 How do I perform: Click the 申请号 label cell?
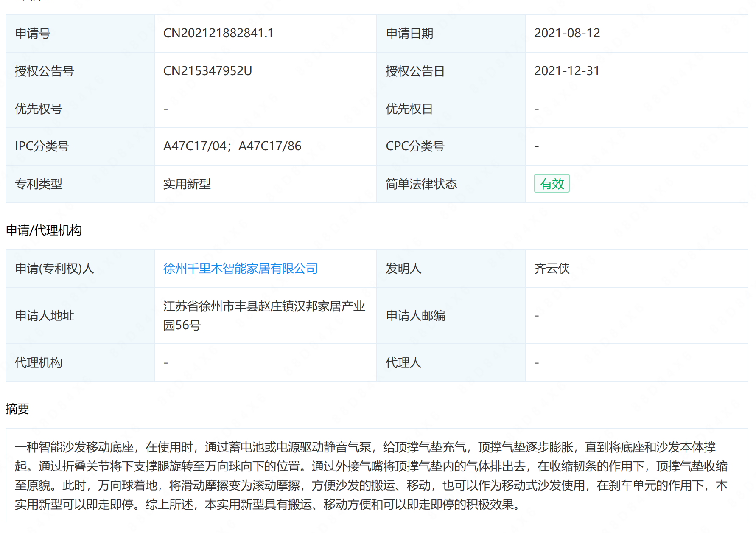80,34
